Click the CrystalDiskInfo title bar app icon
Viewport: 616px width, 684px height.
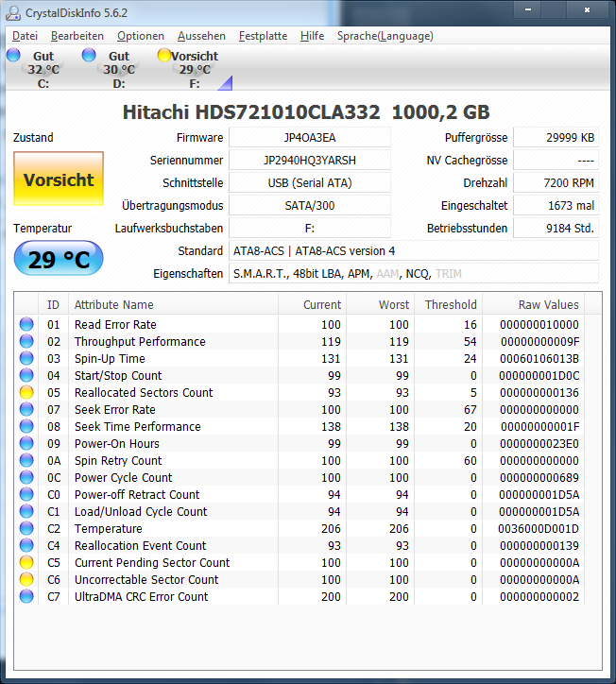click(13, 13)
